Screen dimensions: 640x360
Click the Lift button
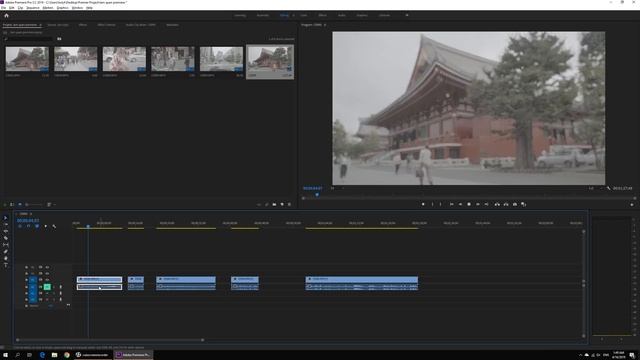pos(497,204)
